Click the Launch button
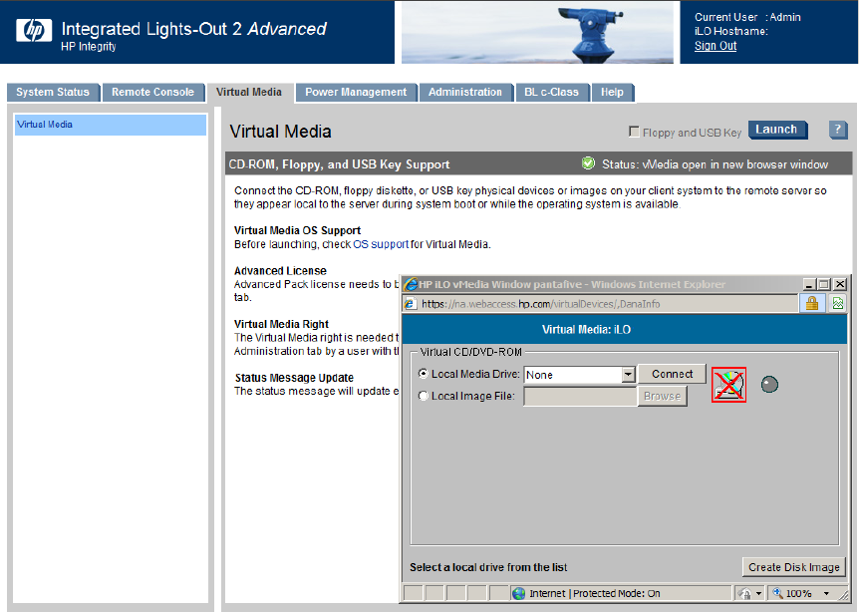This screenshot has height=616, width=861. tap(777, 130)
